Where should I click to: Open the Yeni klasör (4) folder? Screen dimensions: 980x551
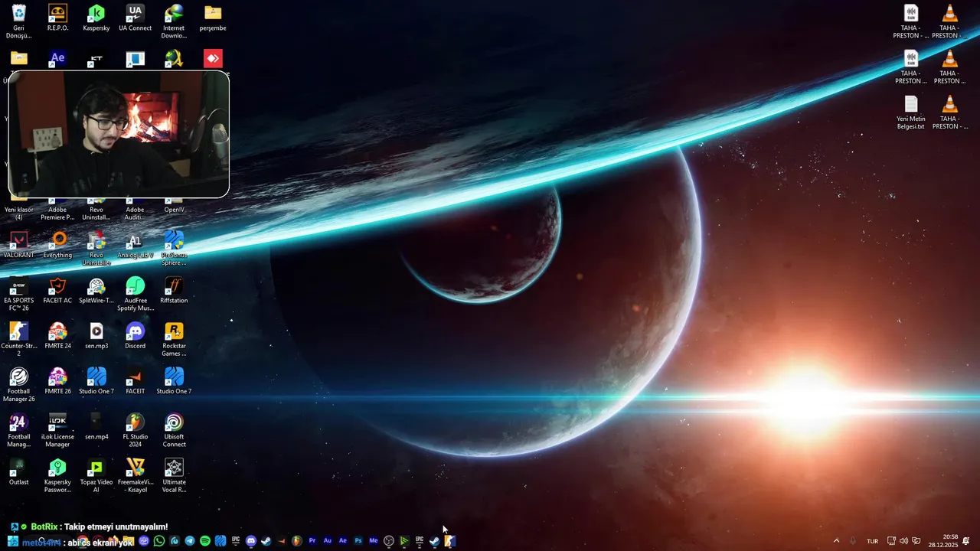[18, 208]
